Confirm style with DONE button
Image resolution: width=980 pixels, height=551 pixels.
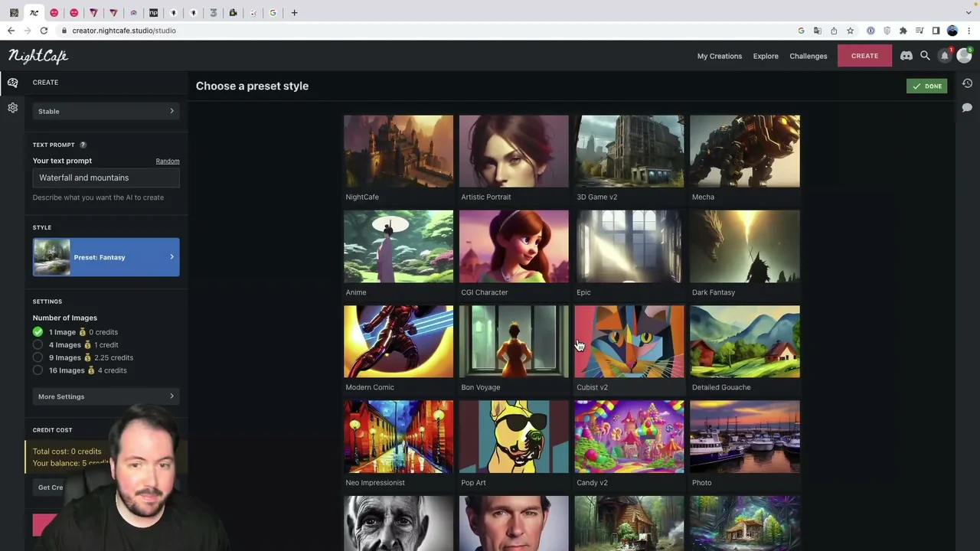[926, 86]
